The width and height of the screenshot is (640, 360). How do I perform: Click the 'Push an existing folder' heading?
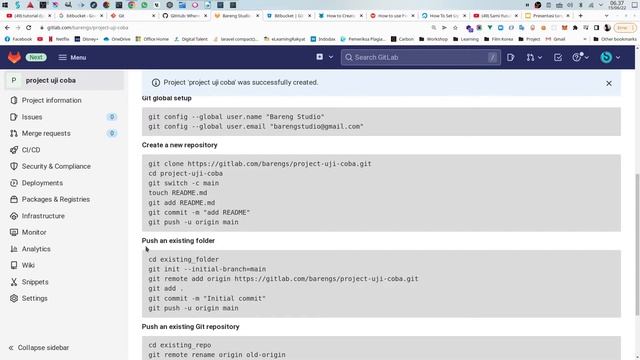pos(178,240)
